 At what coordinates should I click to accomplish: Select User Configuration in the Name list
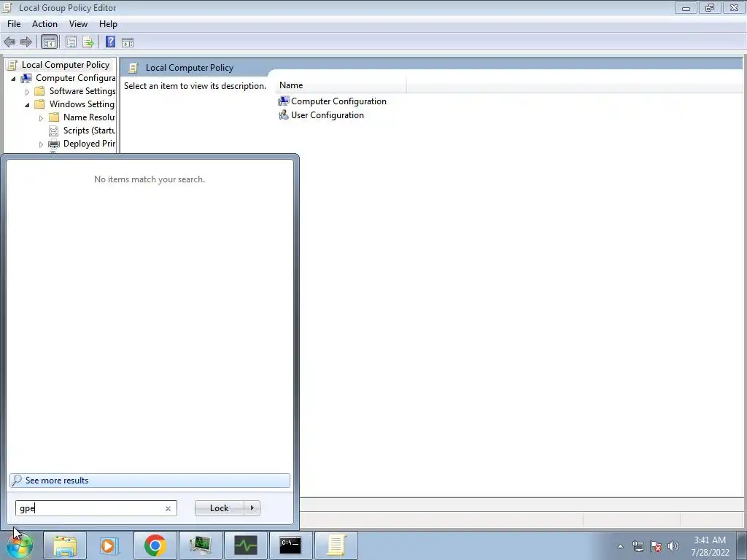(328, 114)
